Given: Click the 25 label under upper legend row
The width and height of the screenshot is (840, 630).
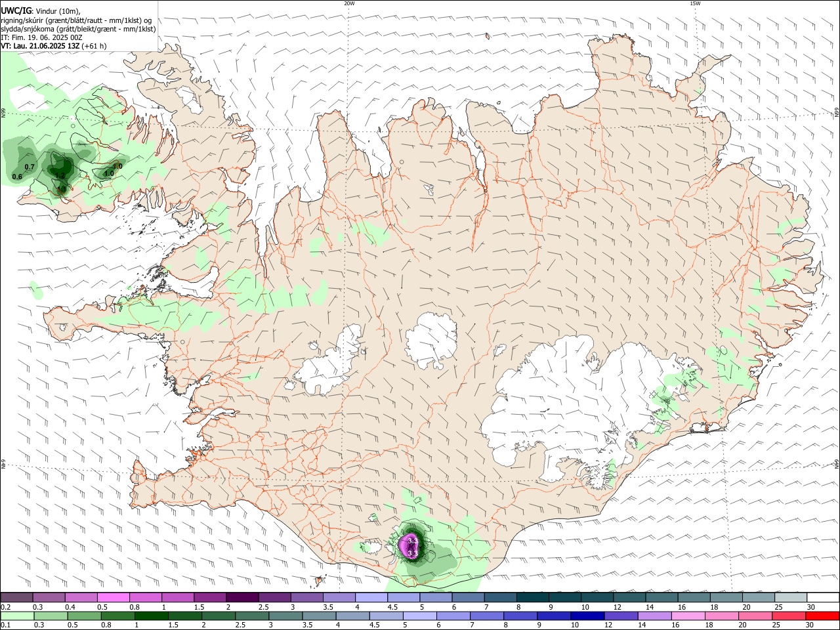Looking at the screenshot, I should (777, 607).
